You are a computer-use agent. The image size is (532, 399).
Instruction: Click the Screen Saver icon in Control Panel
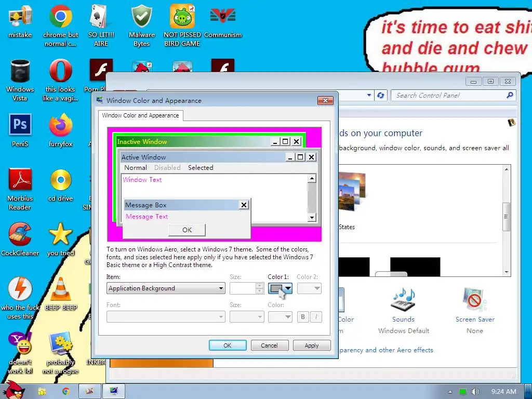[475, 300]
